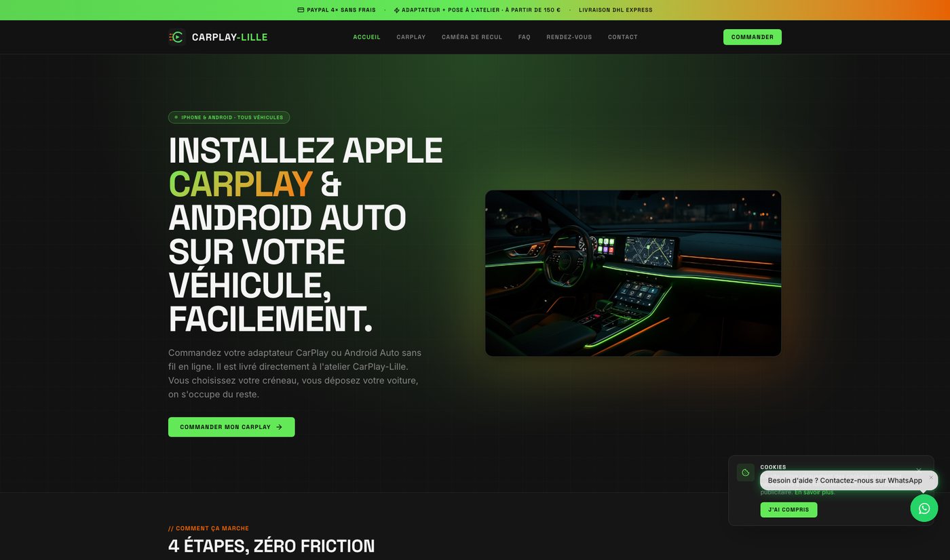The width and height of the screenshot is (950, 560).
Task: Click the lightning icon before Adaptateur + pose
Action: [397, 10]
